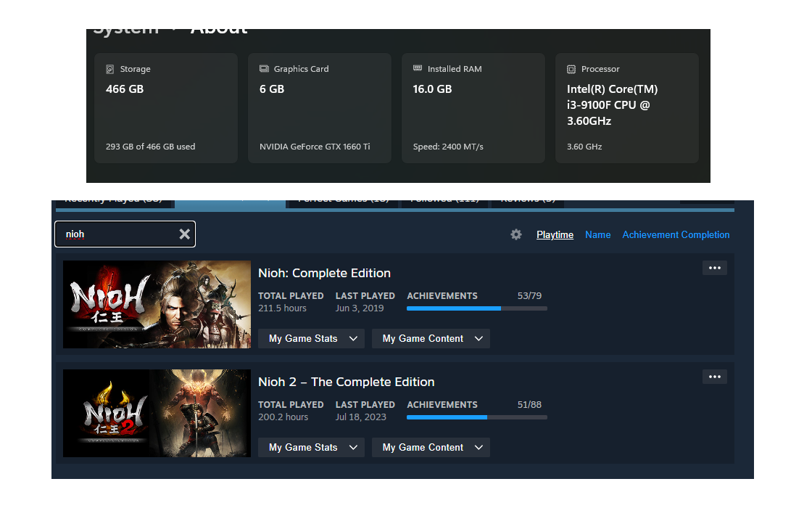Click the text 211.5 hours
This screenshot has height=508, width=812.
click(x=282, y=308)
